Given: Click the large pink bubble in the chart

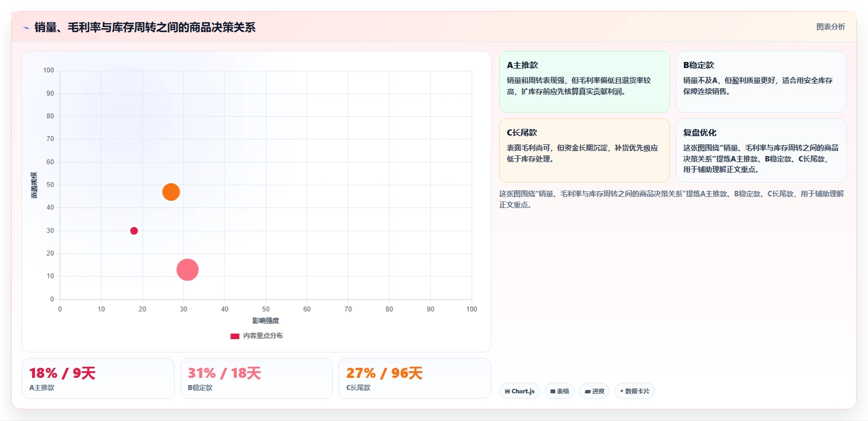Looking at the screenshot, I should click(x=187, y=269).
